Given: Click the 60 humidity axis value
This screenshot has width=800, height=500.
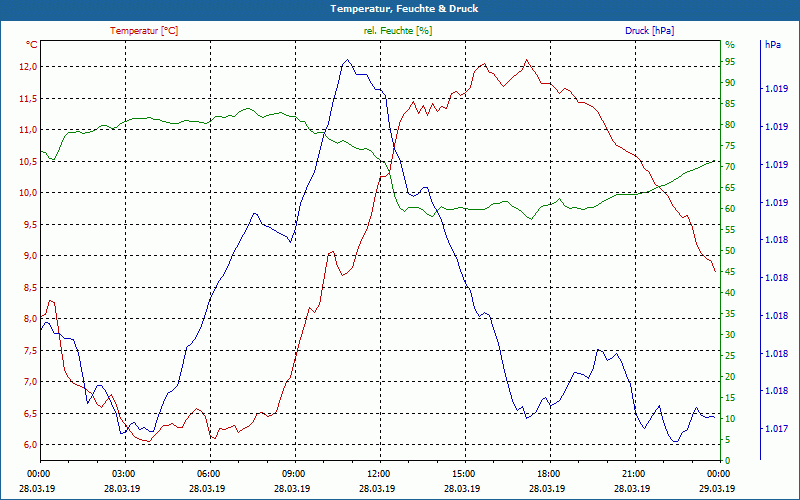Looking at the screenshot, I should click(x=730, y=209).
